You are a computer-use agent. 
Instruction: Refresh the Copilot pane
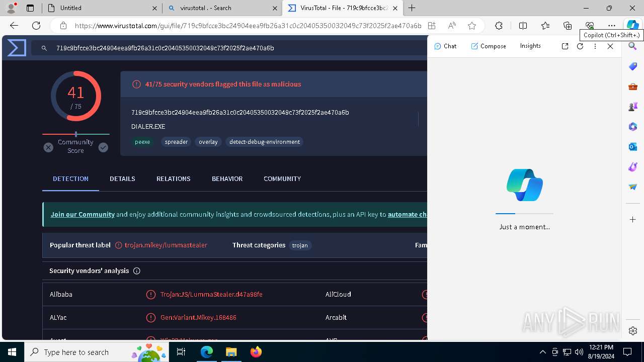580,46
